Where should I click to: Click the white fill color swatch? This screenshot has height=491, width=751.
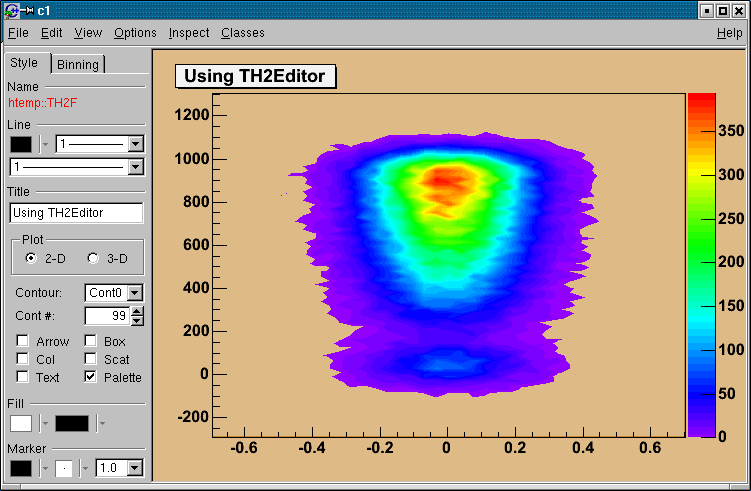[x=20, y=423]
